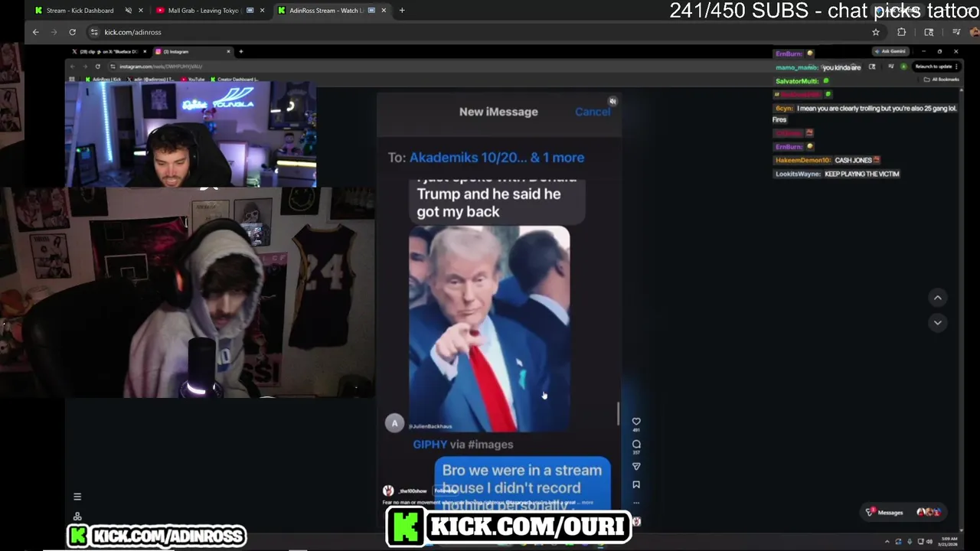Close the Instagram tab in streamed browser
The height and width of the screenshot is (551, 980).
[x=228, y=51]
